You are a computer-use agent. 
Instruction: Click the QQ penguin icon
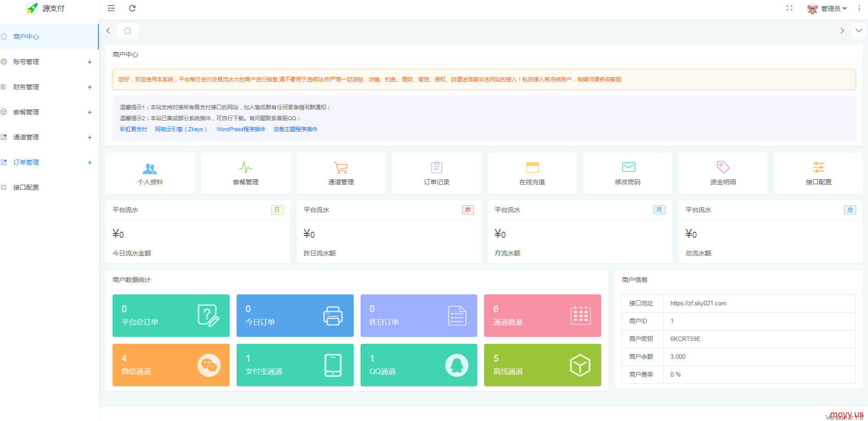(457, 365)
